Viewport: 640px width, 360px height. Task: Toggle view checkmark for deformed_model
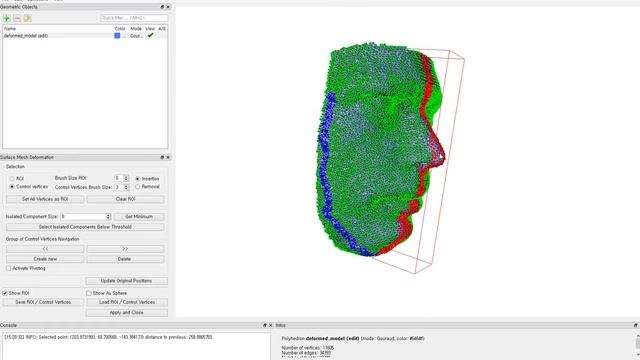[151, 36]
